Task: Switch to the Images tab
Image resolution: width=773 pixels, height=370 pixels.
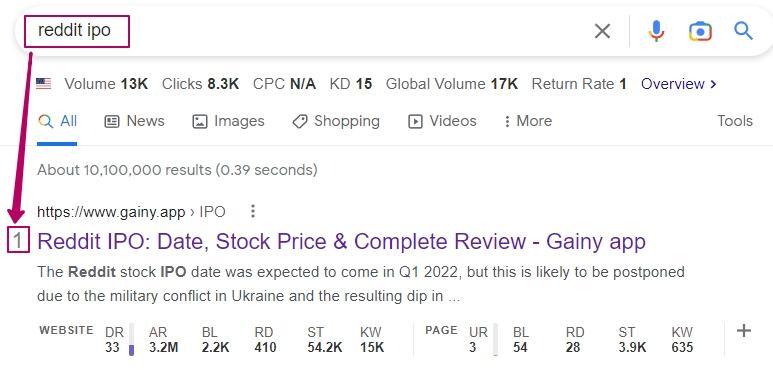Action: point(228,121)
